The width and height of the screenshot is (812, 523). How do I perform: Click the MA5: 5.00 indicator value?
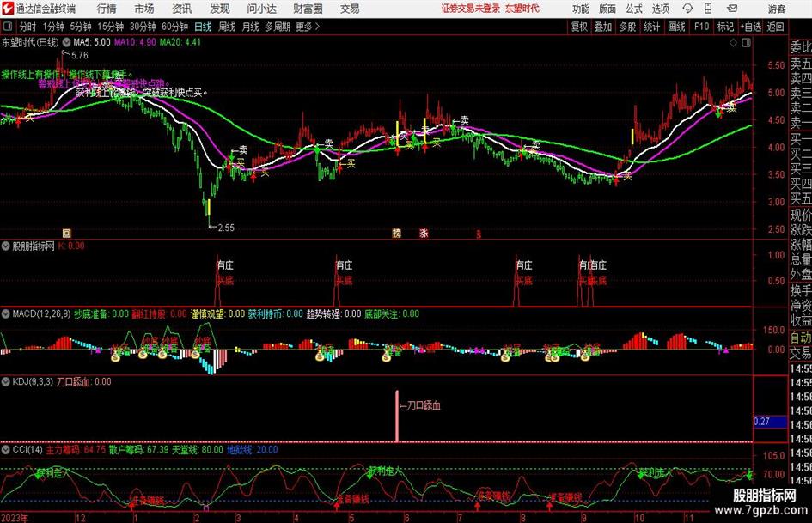click(92, 42)
